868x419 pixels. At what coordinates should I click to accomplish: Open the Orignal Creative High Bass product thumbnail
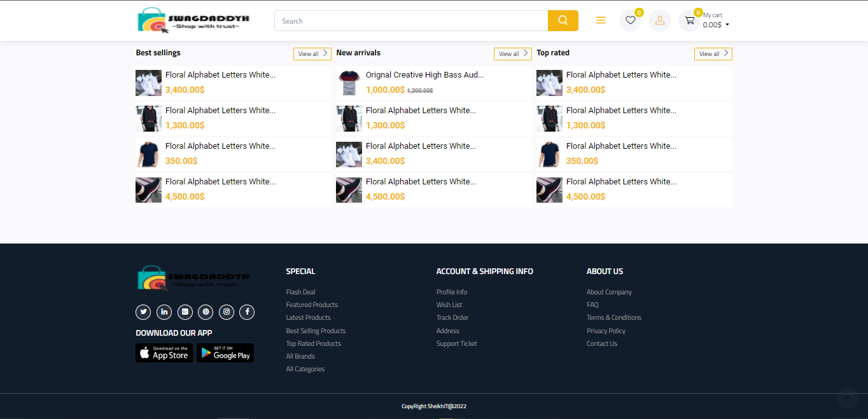pyautogui.click(x=349, y=83)
